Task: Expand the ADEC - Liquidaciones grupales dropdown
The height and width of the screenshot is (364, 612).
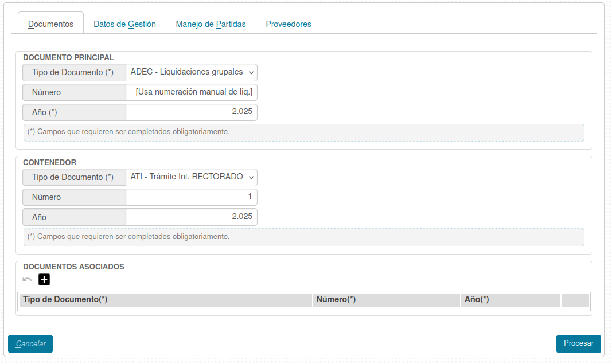Action: pyautogui.click(x=192, y=72)
